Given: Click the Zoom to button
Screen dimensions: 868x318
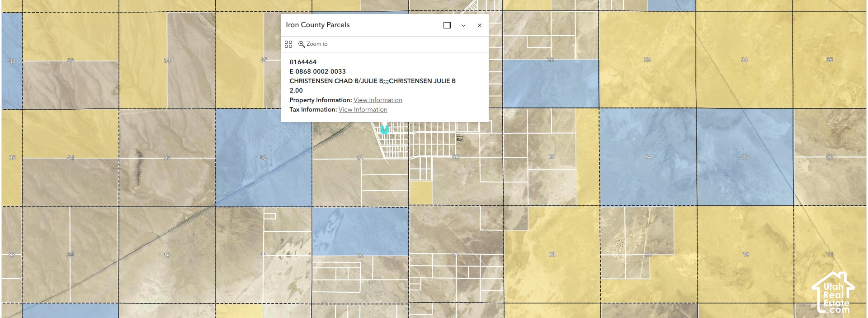Looking at the screenshot, I should 313,44.
